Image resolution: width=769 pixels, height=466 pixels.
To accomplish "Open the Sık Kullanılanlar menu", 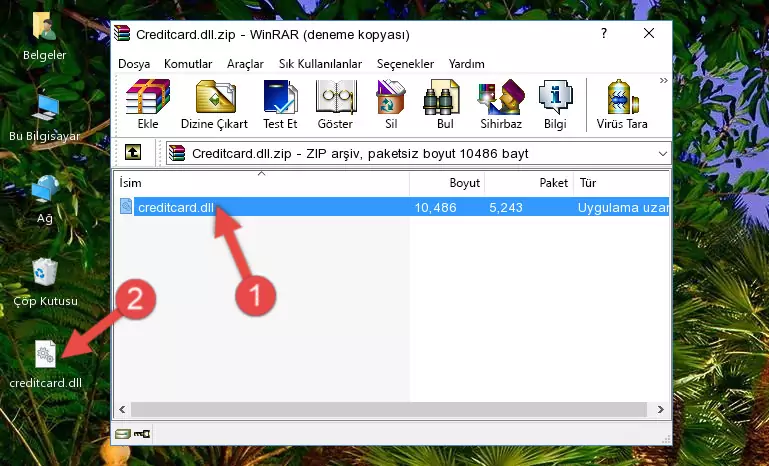I will pos(320,64).
